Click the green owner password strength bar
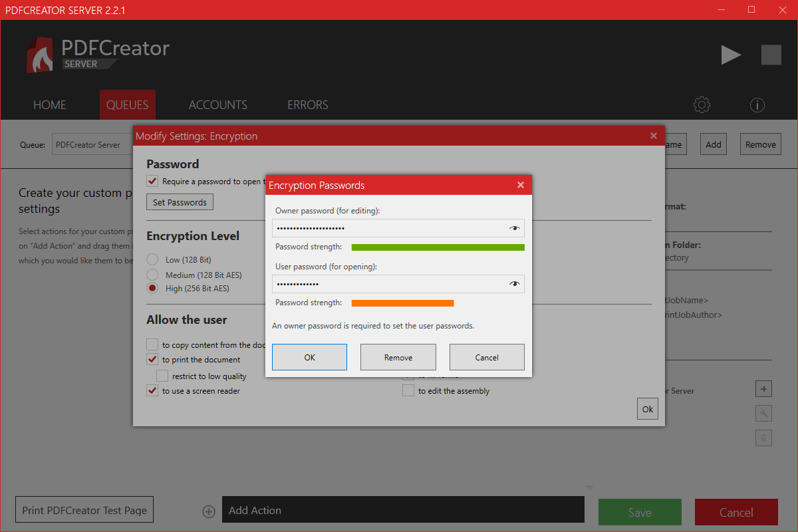Image resolution: width=798 pixels, height=532 pixels. (x=438, y=247)
